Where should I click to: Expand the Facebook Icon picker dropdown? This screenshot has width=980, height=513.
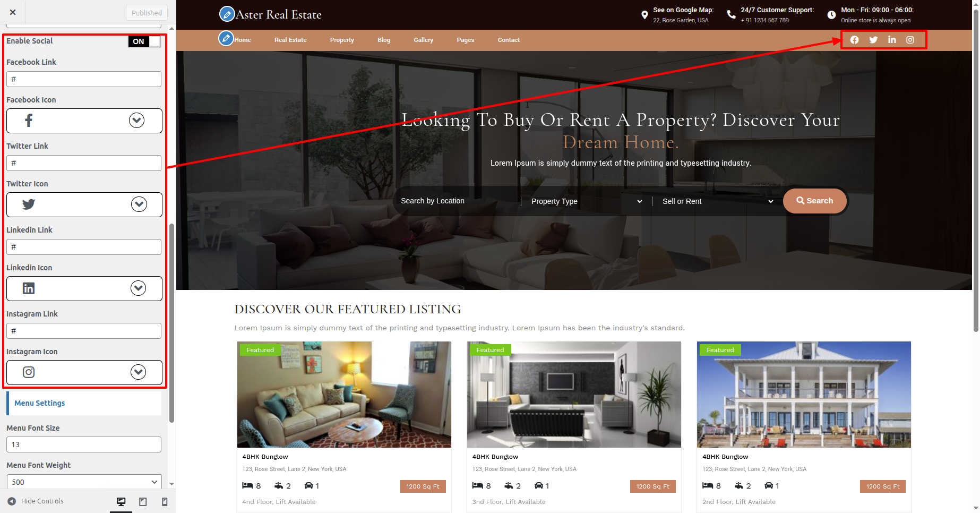click(x=136, y=121)
